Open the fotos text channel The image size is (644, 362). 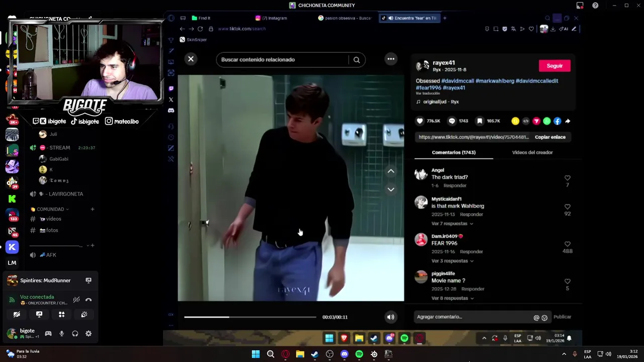click(x=52, y=230)
